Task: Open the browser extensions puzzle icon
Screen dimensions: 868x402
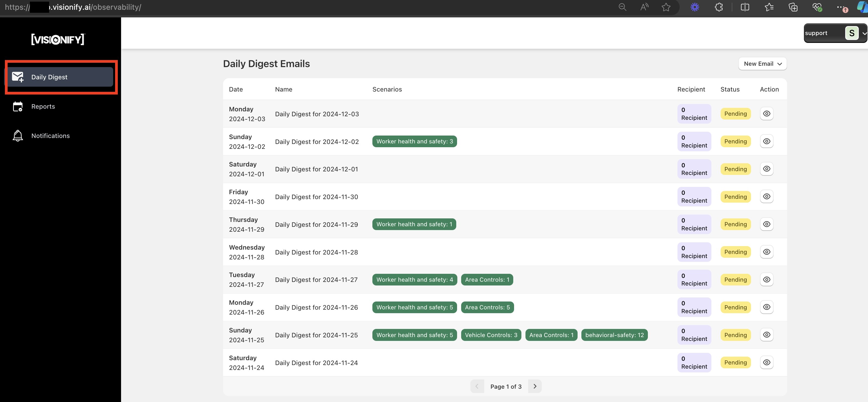Action: tap(719, 7)
